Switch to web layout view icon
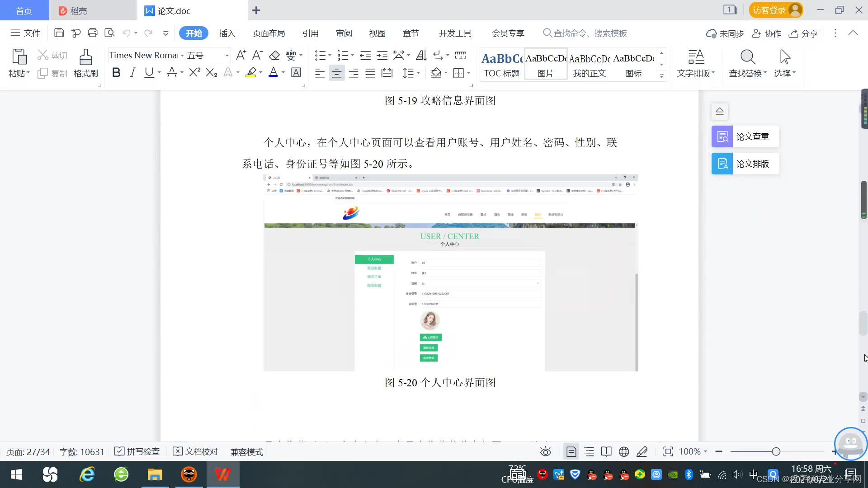This screenshot has height=488, width=868. tap(624, 451)
